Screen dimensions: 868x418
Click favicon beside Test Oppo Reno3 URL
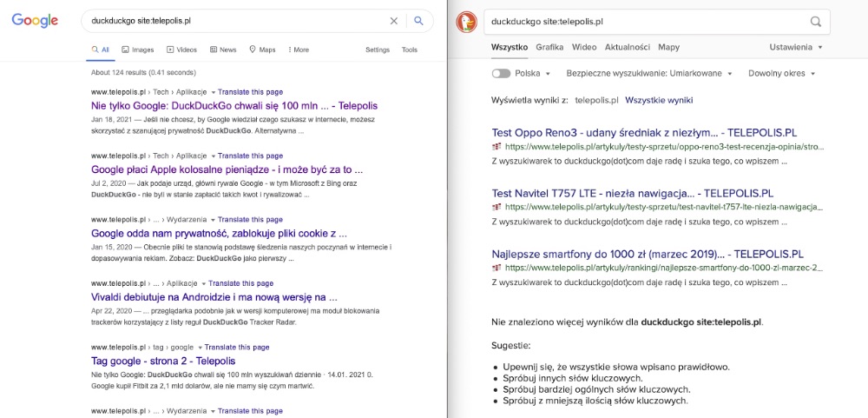(496, 147)
